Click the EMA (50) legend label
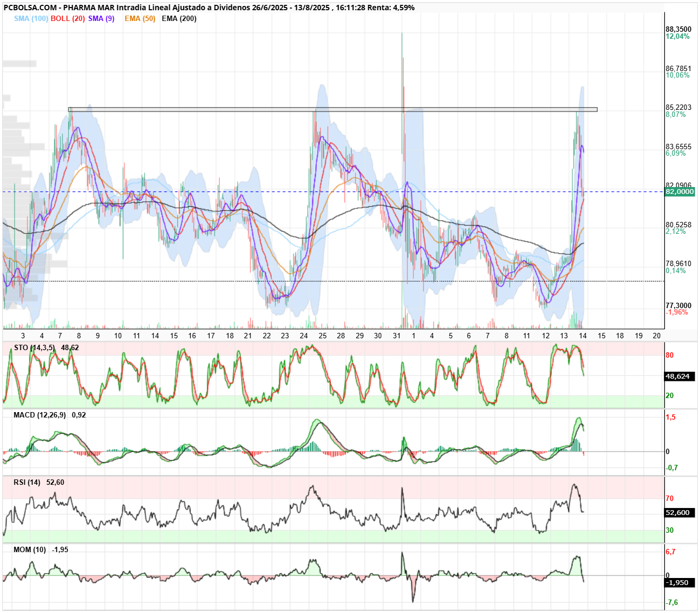This screenshot has width=700, height=613. pos(140,18)
